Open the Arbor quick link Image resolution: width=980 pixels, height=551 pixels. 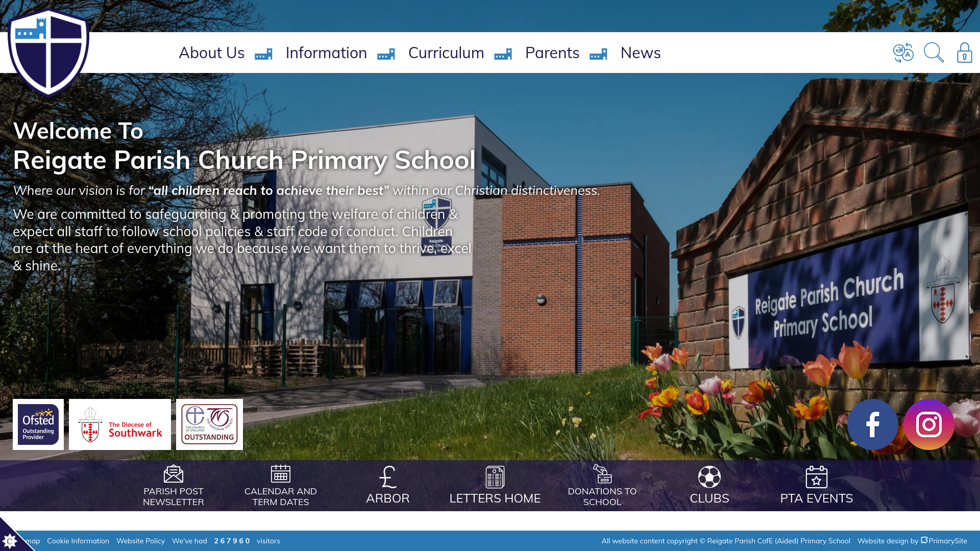pyautogui.click(x=388, y=498)
